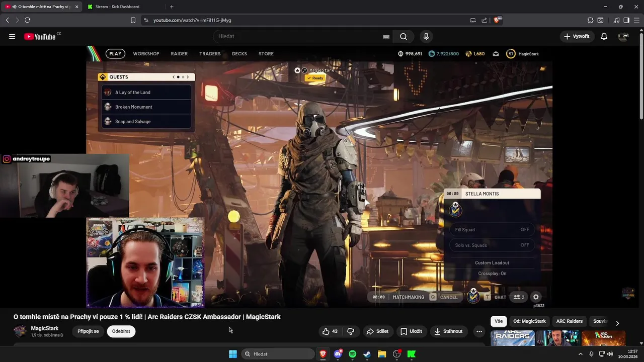Open a new browser tab

(x=172, y=7)
